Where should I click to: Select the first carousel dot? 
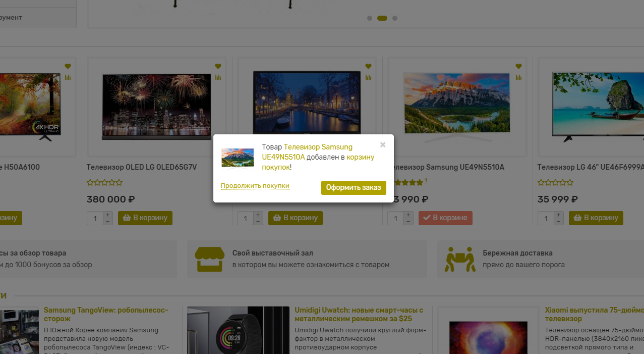pos(370,18)
